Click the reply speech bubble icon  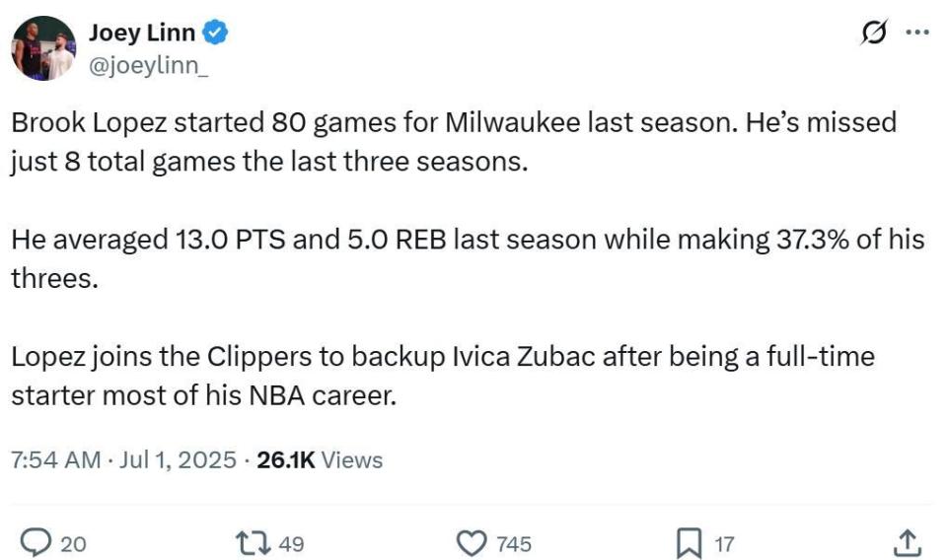click(36, 542)
